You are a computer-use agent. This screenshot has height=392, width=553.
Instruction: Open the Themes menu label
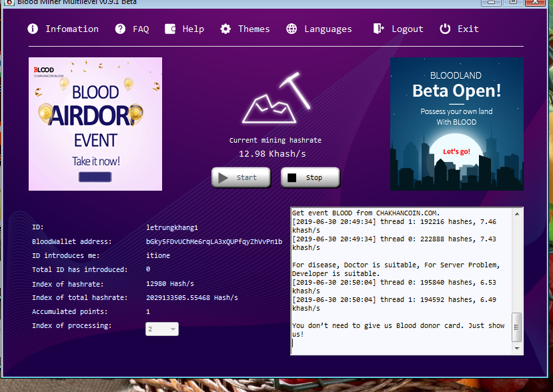click(x=254, y=29)
